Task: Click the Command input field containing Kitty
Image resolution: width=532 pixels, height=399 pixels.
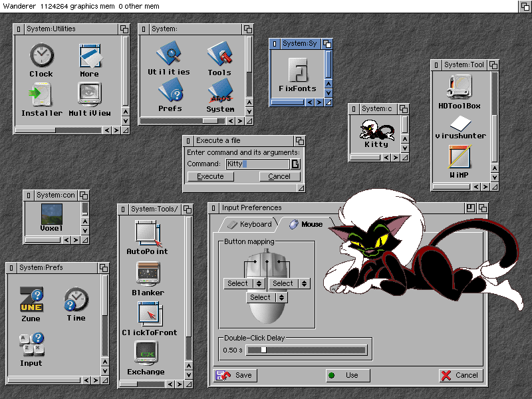Action: [258, 164]
